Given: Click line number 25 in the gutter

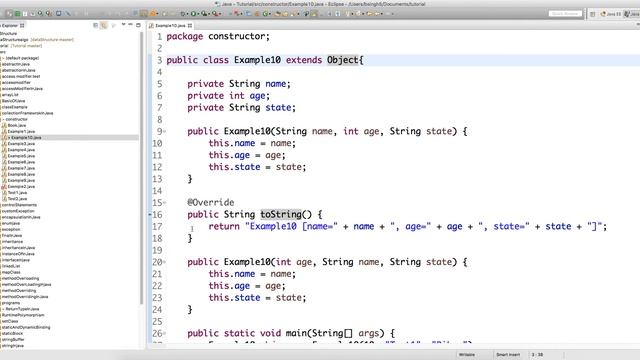Looking at the screenshot, I should pyautogui.click(x=157, y=322).
